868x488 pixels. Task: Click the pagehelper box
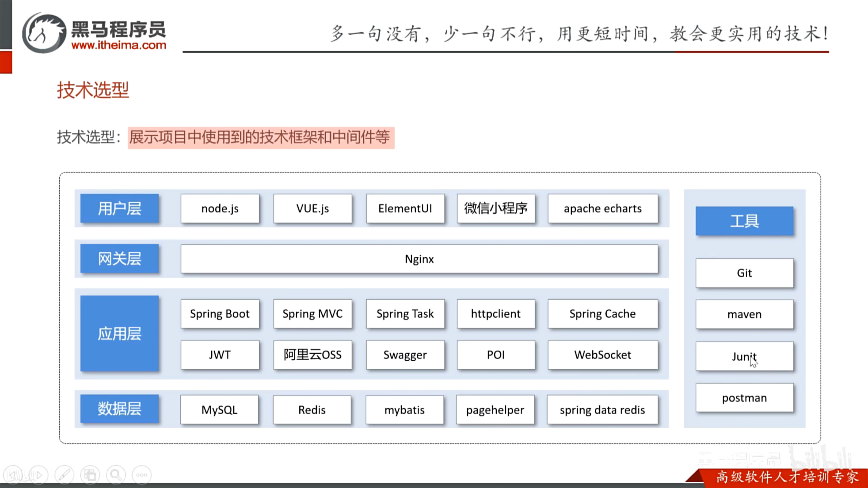tap(495, 410)
